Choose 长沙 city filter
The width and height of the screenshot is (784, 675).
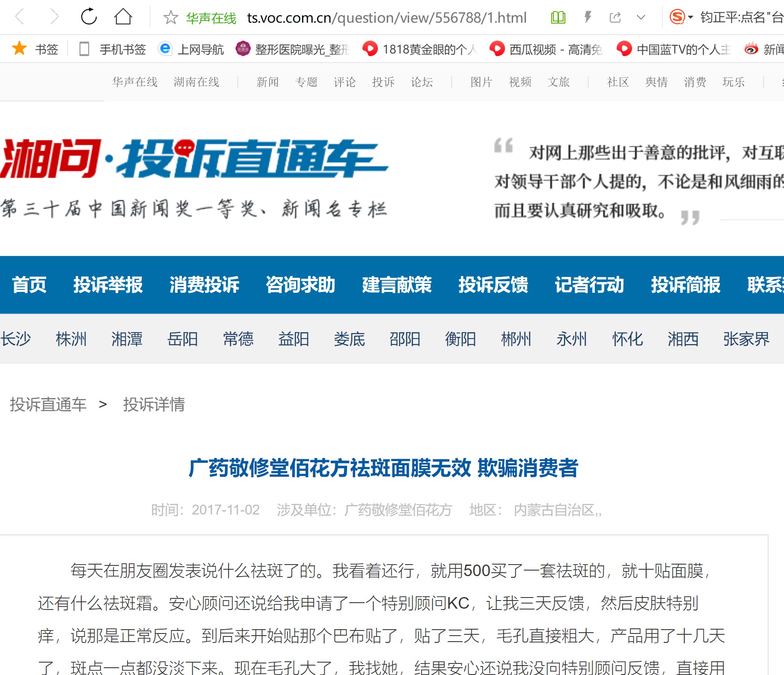pyautogui.click(x=15, y=339)
